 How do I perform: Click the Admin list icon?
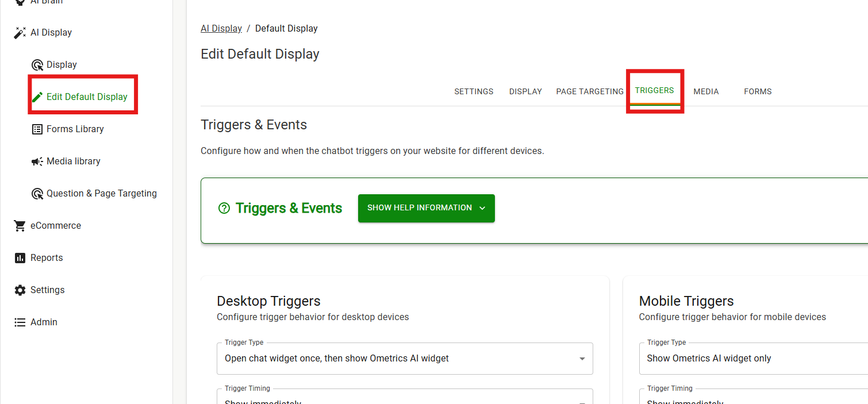(x=20, y=322)
